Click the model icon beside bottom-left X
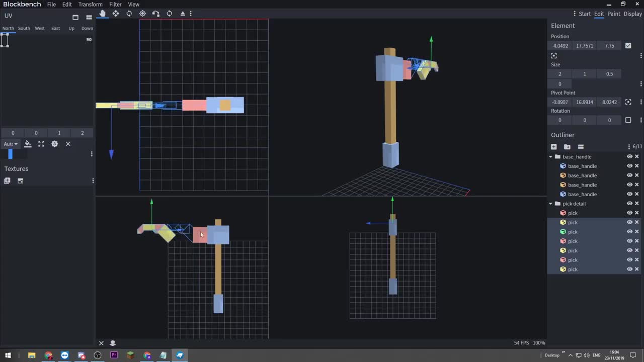The height and width of the screenshot is (362, 644). tap(113, 343)
